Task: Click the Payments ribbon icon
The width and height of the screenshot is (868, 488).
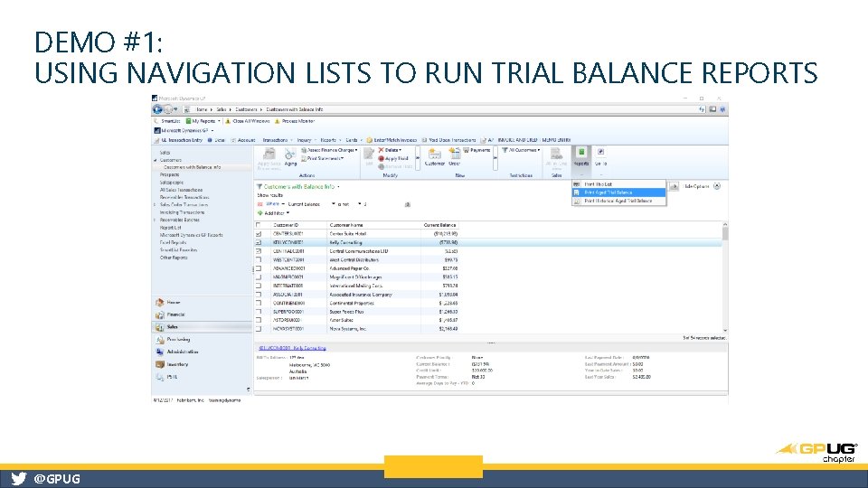Action: click(476, 150)
